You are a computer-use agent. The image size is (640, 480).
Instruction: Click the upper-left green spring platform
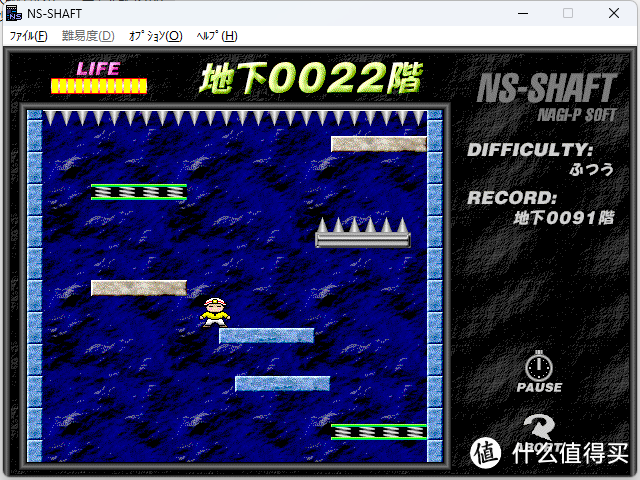(139, 192)
